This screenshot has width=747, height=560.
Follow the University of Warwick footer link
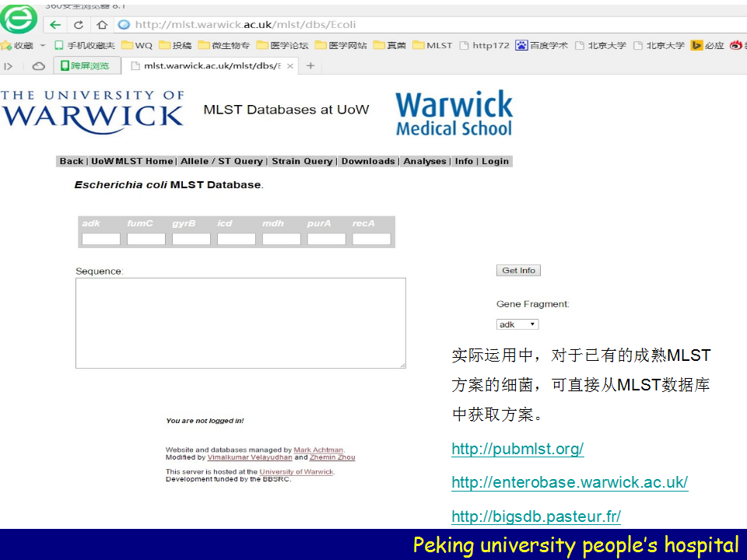296,472
